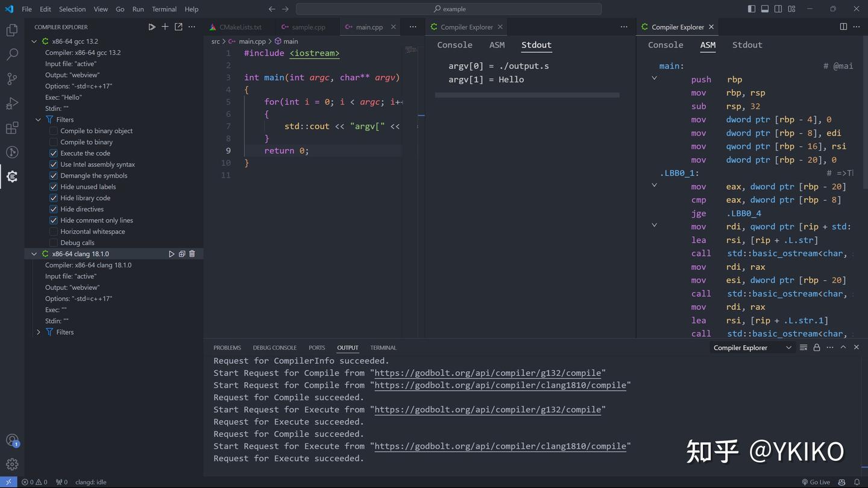Delete the x86-64 clang 18.1.0 entry

pyautogui.click(x=192, y=254)
